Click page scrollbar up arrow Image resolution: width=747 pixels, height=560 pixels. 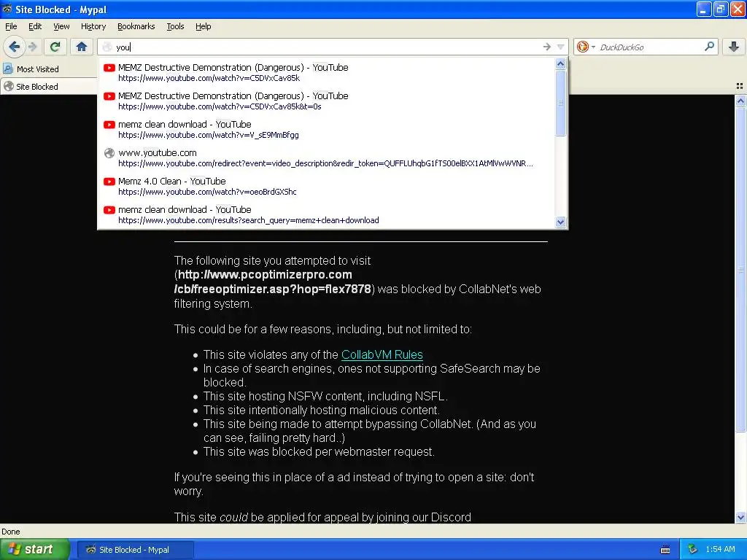pos(740,101)
